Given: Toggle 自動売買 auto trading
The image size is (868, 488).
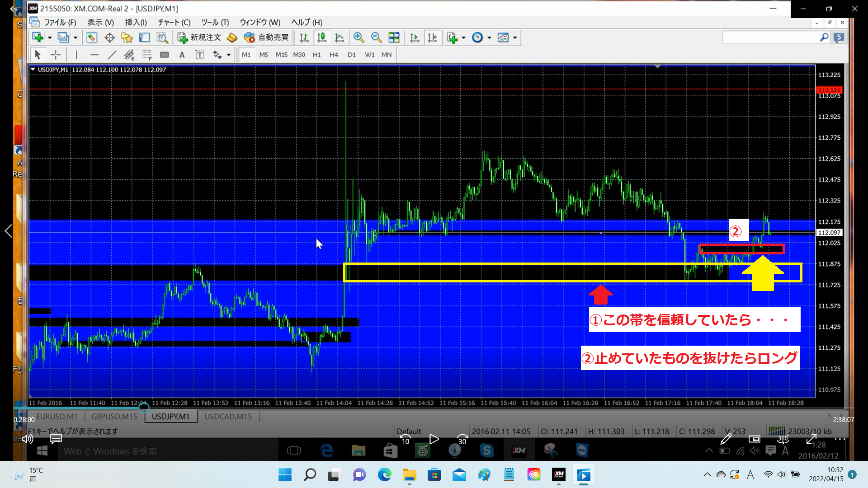Looking at the screenshot, I should pyautogui.click(x=266, y=38).
